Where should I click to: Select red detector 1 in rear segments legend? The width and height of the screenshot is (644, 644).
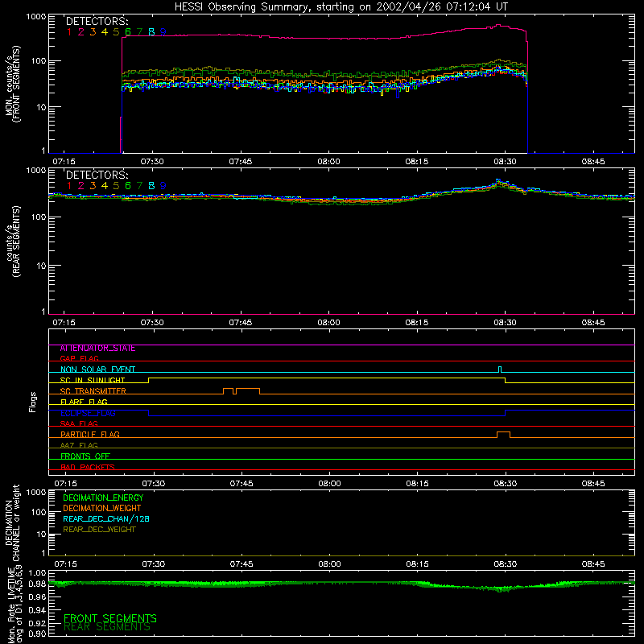pyautogui.click(x=69, y=186)
